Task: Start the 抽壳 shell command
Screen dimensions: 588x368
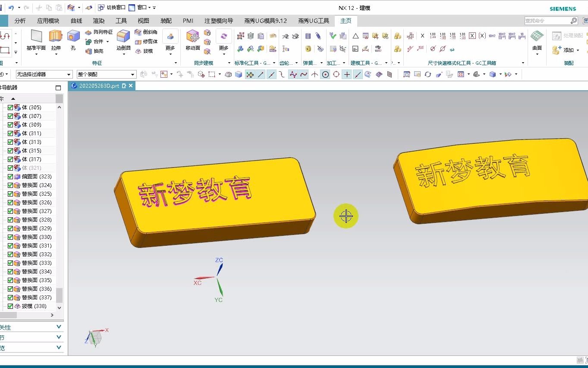Action: [x=94, y=51]
